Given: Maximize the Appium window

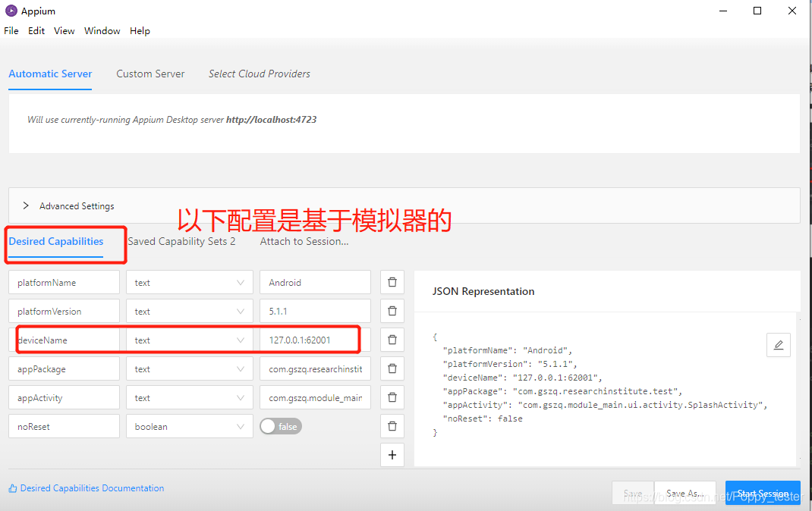Looking at the screenshot, I should (x=757, y=11).
